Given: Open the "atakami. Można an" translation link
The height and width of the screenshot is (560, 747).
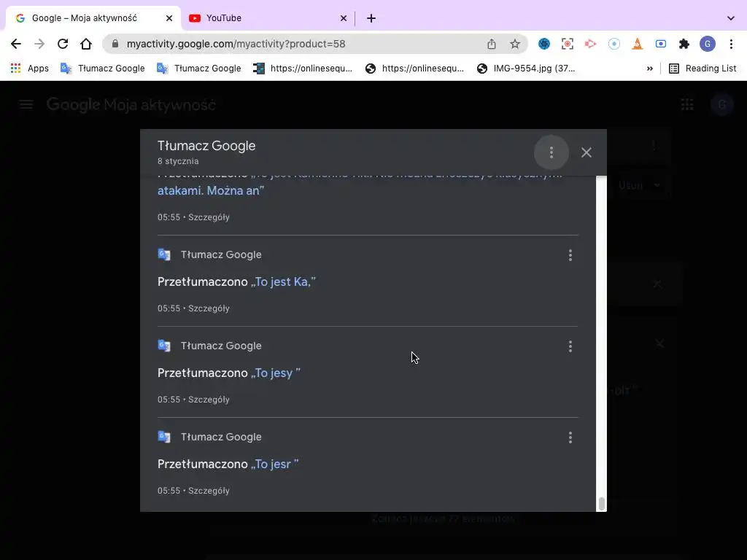Looking at the screenshot, I should click(211, 190).
